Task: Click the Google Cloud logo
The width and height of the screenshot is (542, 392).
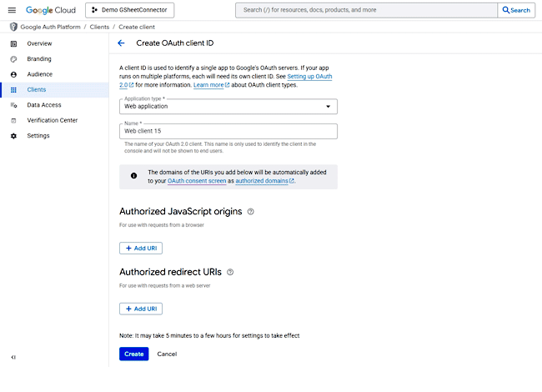Action: click(52, 10)
